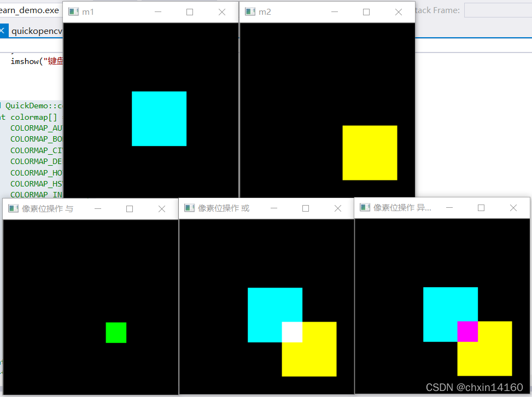Click the Stack Frame combo box
The image size is (532, 397).
click(498, 10)
